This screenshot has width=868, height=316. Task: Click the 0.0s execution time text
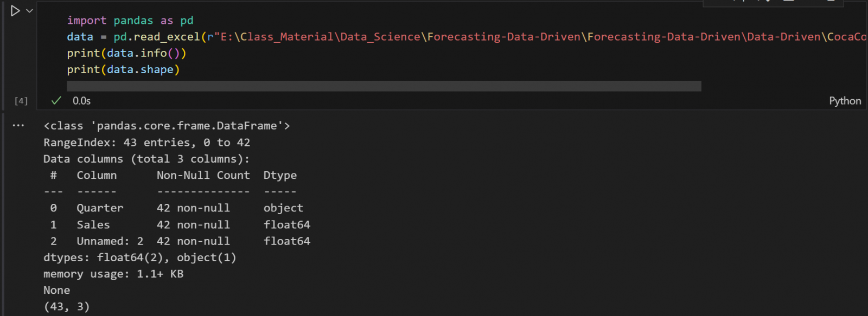(81, 101)
